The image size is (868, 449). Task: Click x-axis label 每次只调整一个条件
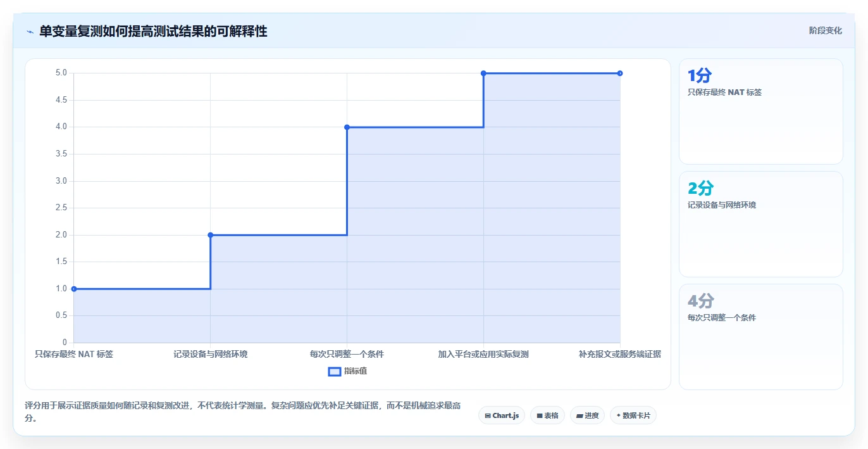[x=347, y=354]
